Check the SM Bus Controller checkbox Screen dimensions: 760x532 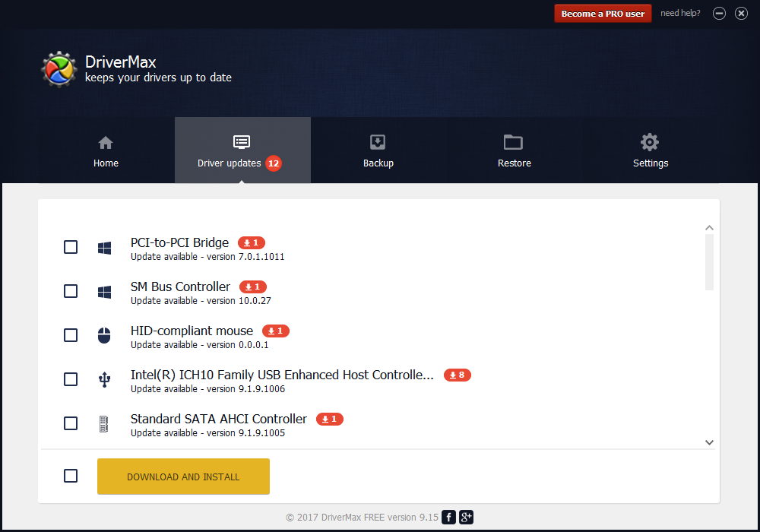(x=71, y=291)
